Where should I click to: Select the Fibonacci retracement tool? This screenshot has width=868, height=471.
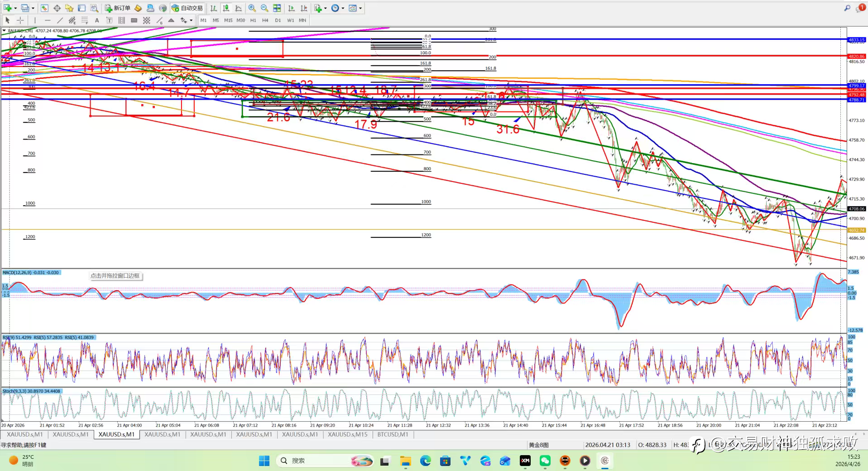point(85,20)
